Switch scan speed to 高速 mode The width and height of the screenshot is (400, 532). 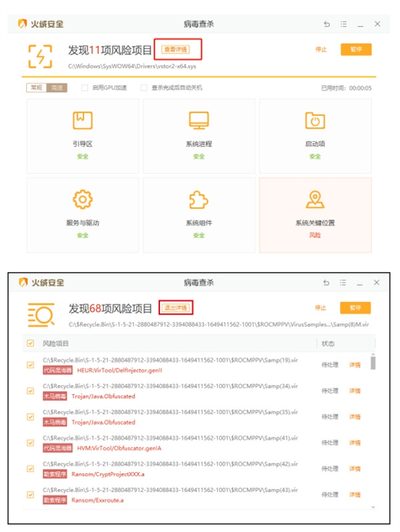pyautogui.click(x=57, y=88)
